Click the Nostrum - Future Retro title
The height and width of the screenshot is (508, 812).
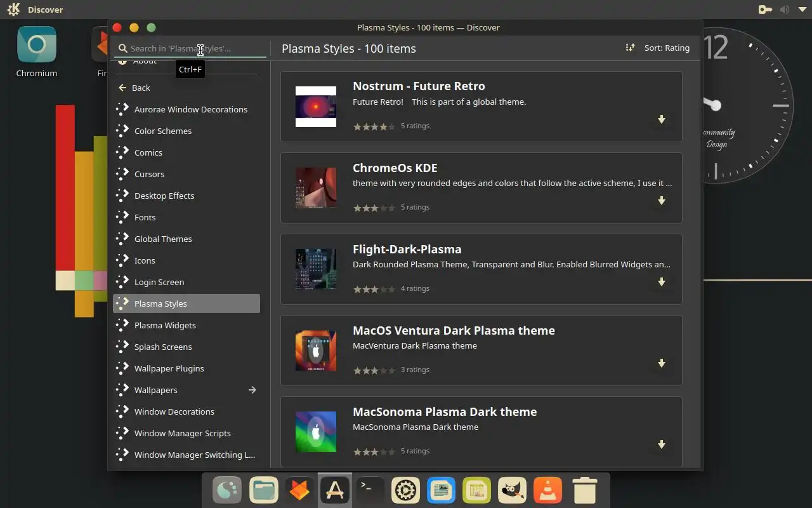[419, 86]
